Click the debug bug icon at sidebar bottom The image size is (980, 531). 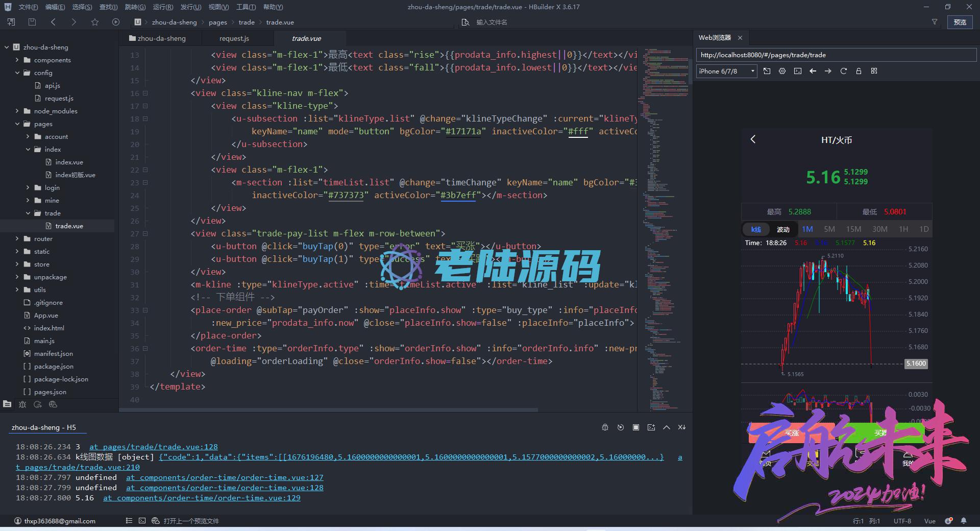click(22, 404)
